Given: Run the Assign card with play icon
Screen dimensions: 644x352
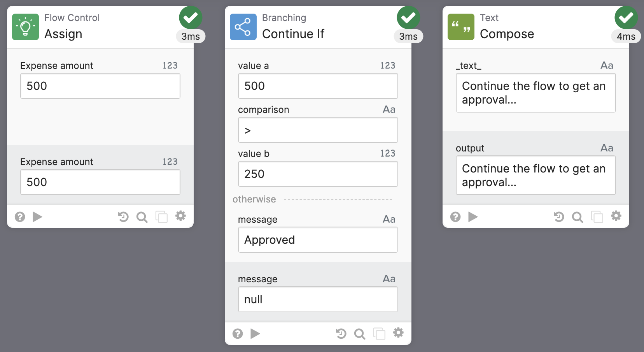Looking at the screenshot, I should (37, 216).
